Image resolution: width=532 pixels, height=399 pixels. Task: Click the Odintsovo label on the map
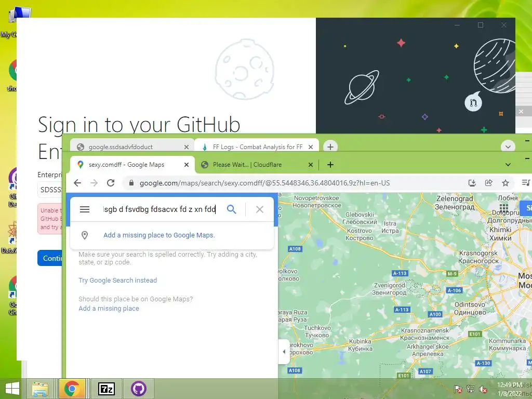click(470, 308)
